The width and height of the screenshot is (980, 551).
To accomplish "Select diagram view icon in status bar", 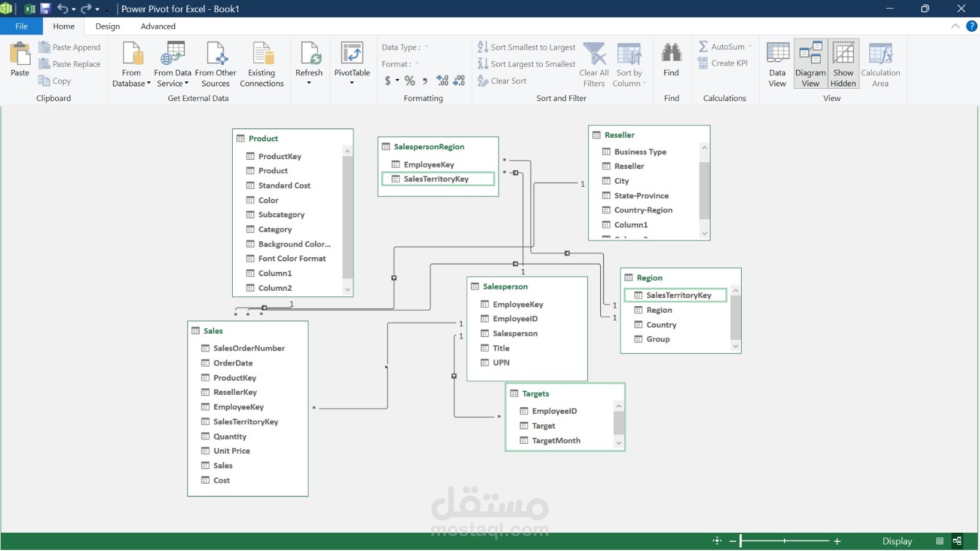I will tap(957, 541).
